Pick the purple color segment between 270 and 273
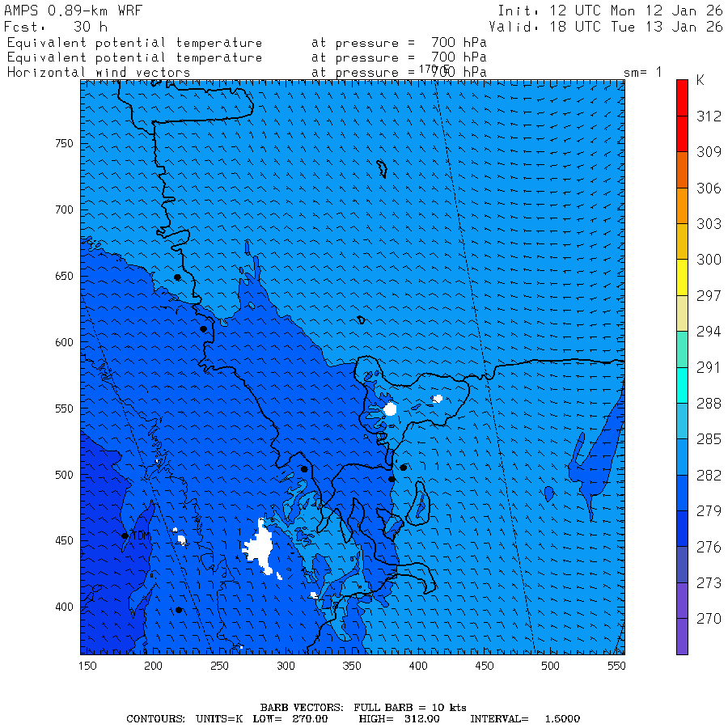The width and height of the screenshot is (728, 728). click(x=682, y=601)
